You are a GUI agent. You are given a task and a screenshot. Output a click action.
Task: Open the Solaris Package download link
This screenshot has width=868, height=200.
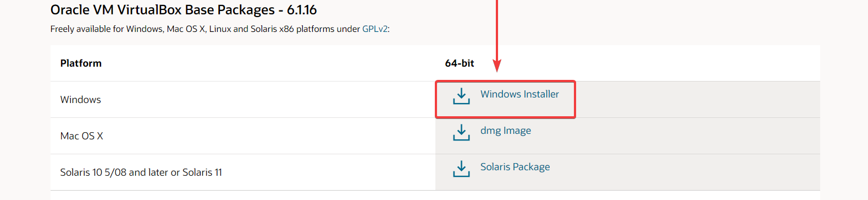point(515,167)
